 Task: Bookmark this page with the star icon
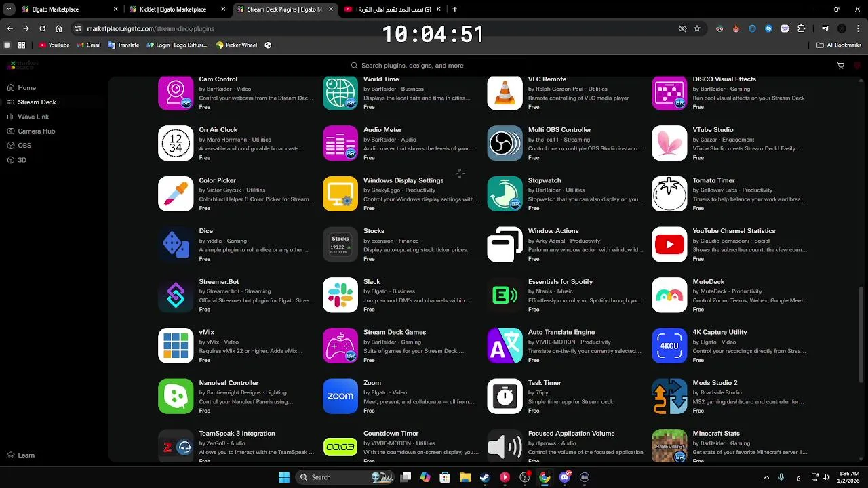[x=697, y=28]
